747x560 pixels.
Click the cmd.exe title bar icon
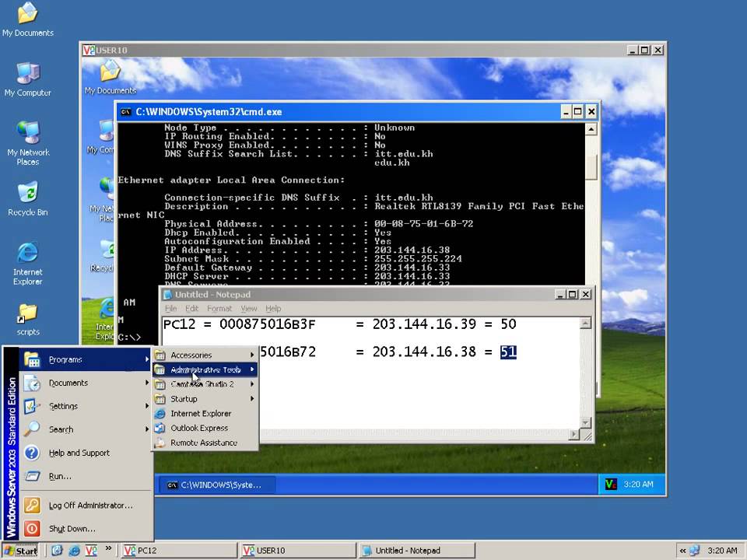tap(126, 112)
